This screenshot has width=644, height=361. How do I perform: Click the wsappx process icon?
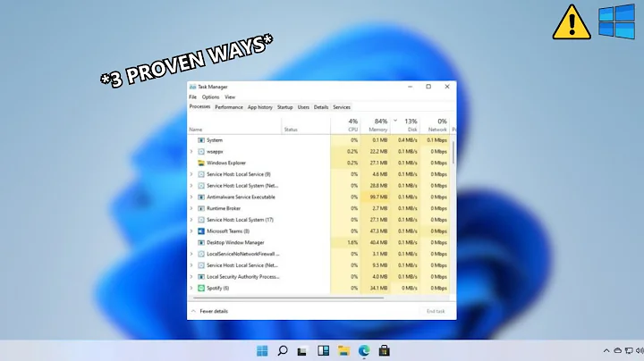coord(201,152)
